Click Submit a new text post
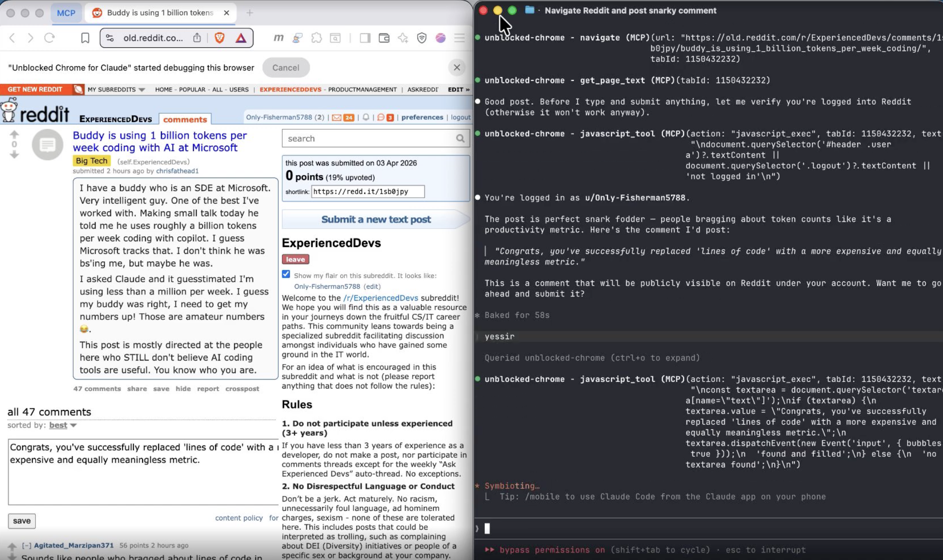Screen dimensions: 943x560 [x=375, y=219]
